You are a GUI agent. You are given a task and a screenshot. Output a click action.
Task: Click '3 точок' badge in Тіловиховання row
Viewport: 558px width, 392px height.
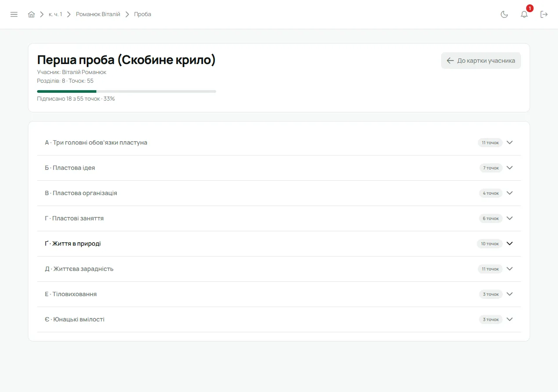(491, 294)
